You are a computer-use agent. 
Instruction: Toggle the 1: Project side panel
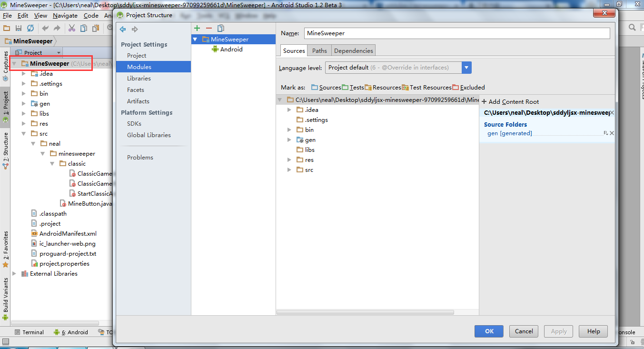(x=6, y=107)
